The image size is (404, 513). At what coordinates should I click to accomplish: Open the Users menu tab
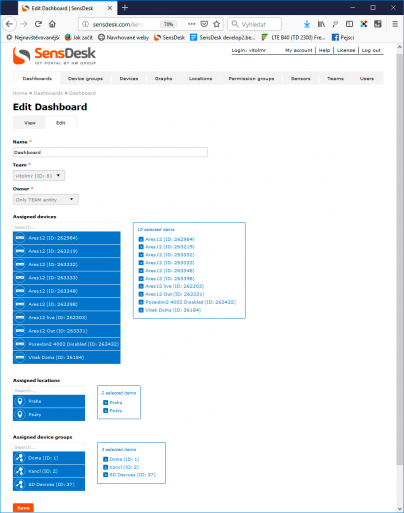coord(367,78)
